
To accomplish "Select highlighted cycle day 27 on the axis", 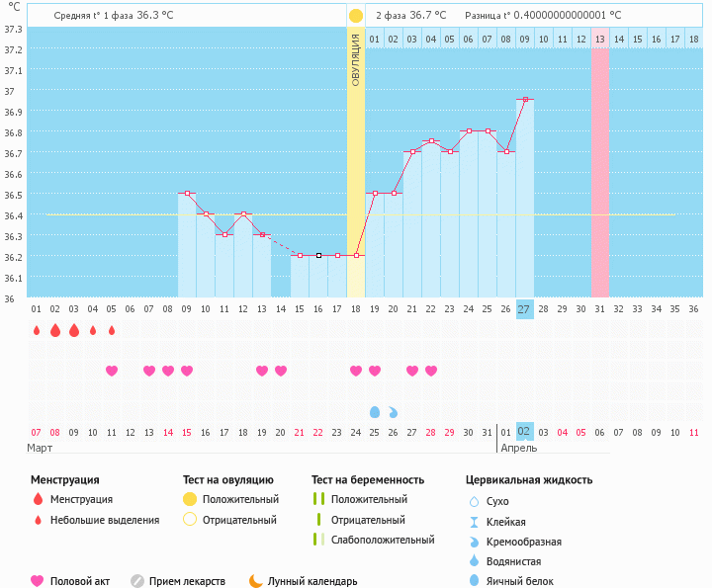I will [x=524, y=308].
